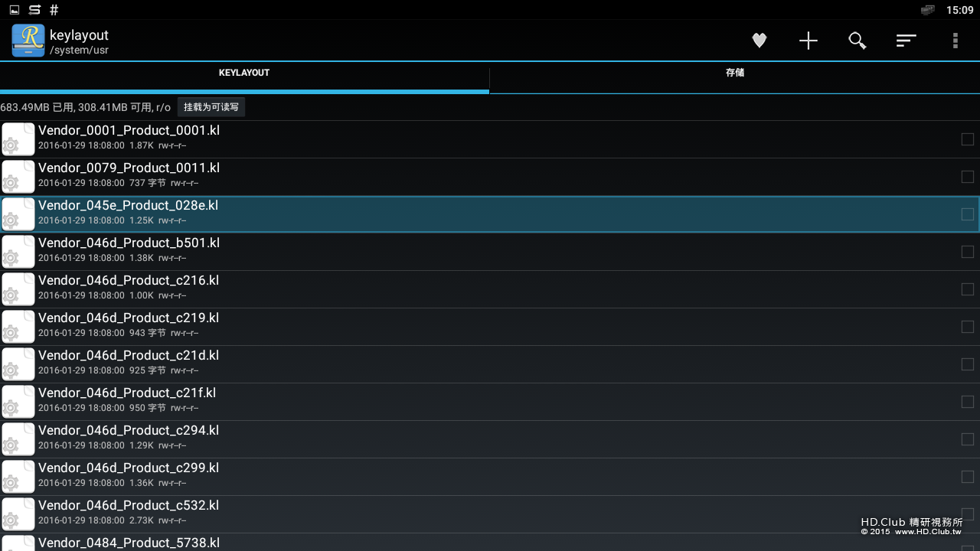Tap the transfer arrows status bar icon
The height and width of the screenshot is (551, 980).
pyautogui.click(x=34, y=10)
